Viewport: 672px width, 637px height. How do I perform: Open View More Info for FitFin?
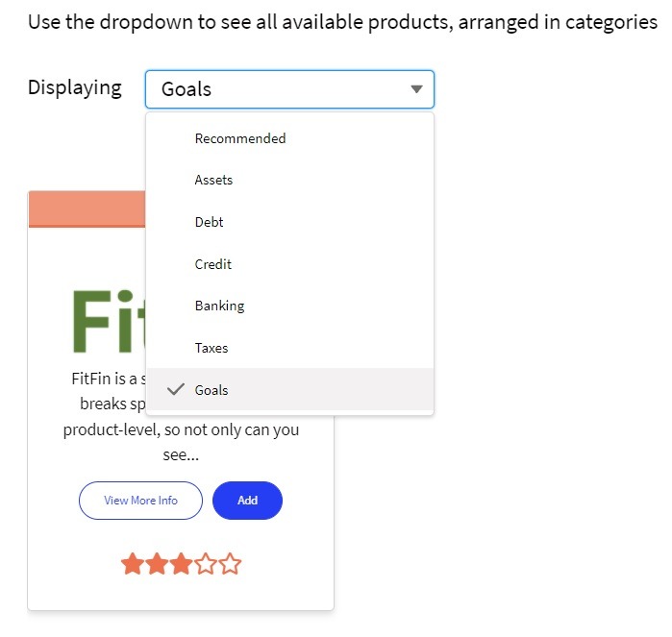(x=140, y=501)
